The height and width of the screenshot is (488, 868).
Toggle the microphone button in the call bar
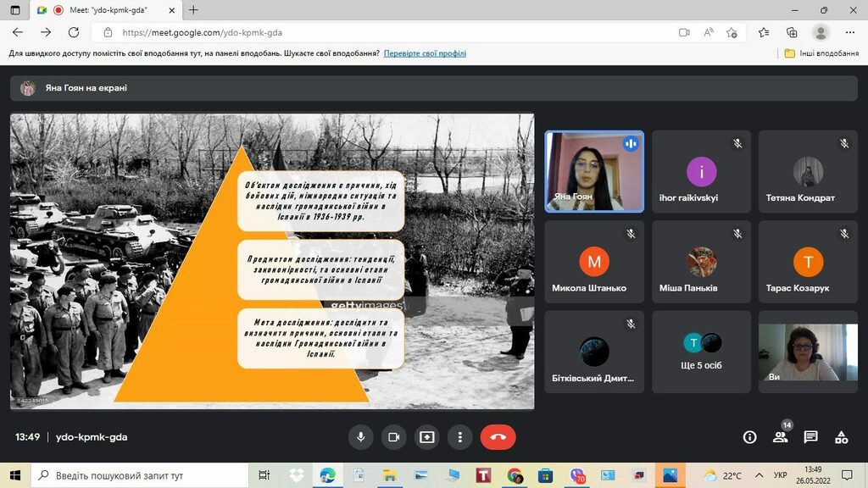(360, 437)
